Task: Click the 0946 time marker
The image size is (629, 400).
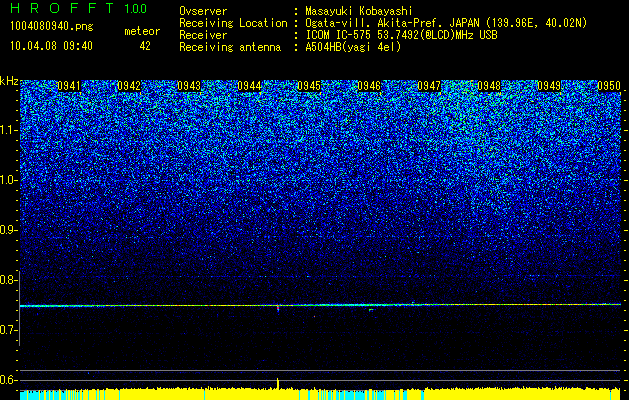Action: point(369,86)
